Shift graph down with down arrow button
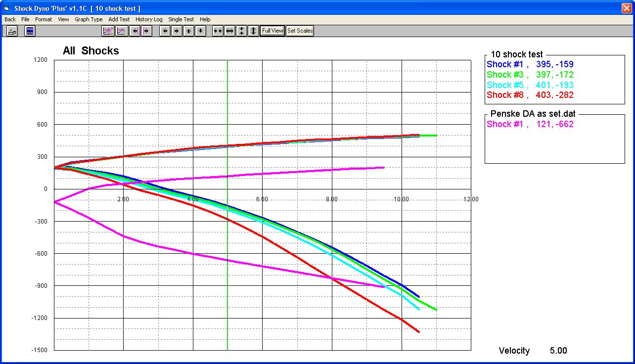This screenshot has width=635, height=364. 200,31
